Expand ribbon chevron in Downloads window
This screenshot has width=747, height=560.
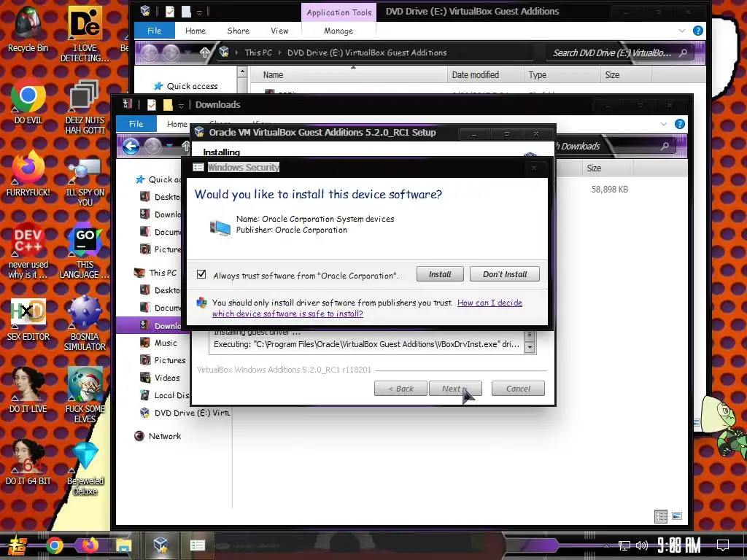tap(664, 124)
